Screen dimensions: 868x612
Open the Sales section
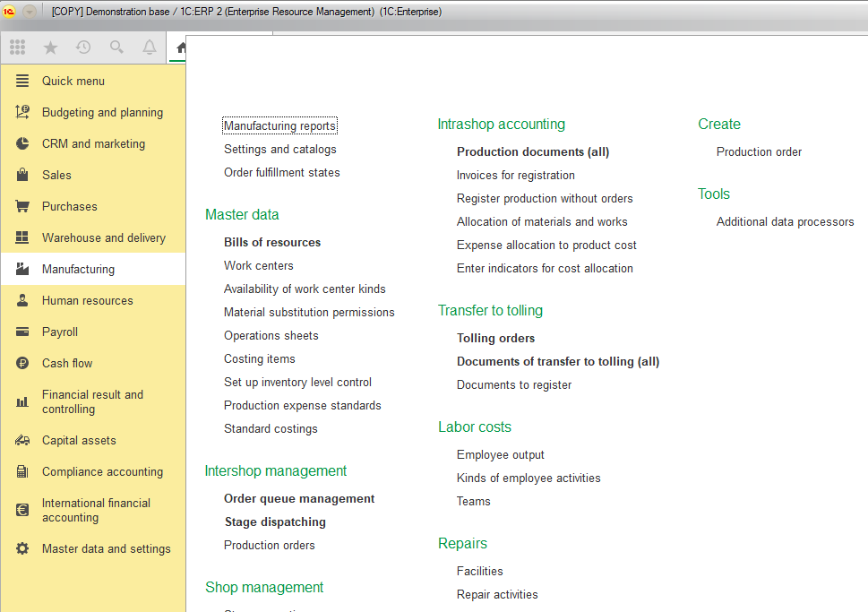click(56, 175)
